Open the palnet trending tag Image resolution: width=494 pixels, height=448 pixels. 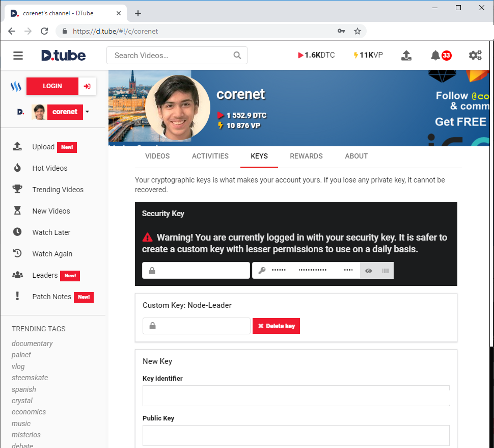click(x=21, y=355)
